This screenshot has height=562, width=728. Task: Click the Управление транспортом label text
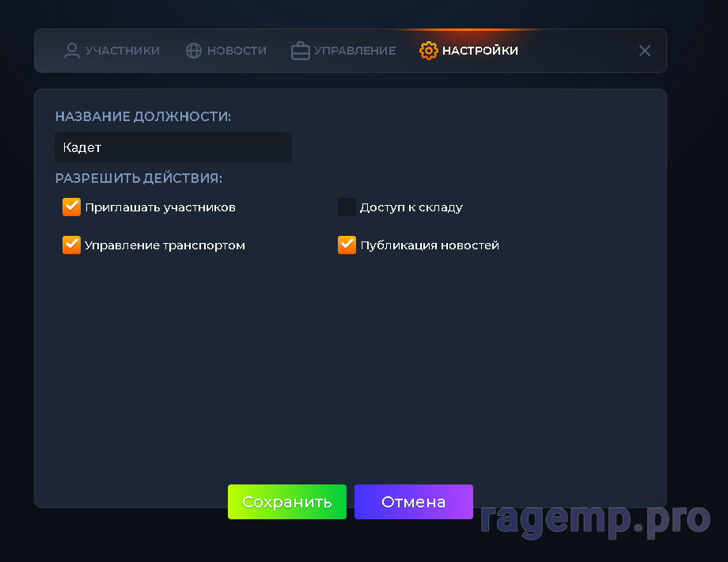(165, 245)
